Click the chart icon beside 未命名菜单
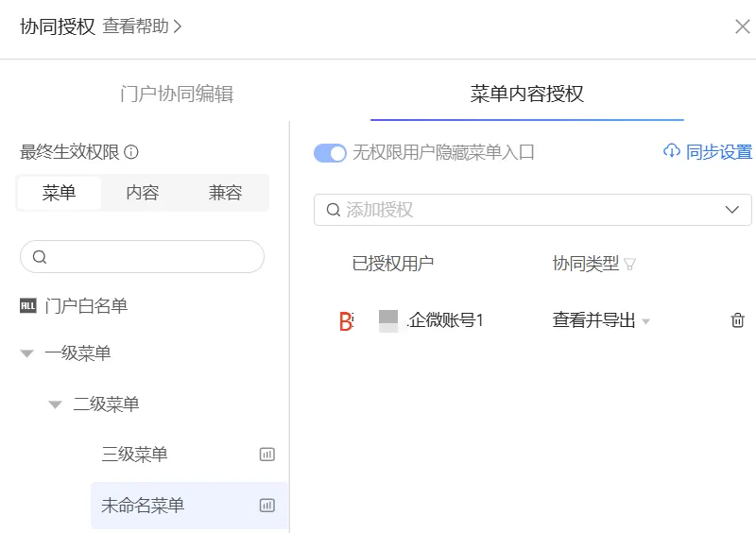Screen dimensions: 756x533 click(x=266, y=506)
